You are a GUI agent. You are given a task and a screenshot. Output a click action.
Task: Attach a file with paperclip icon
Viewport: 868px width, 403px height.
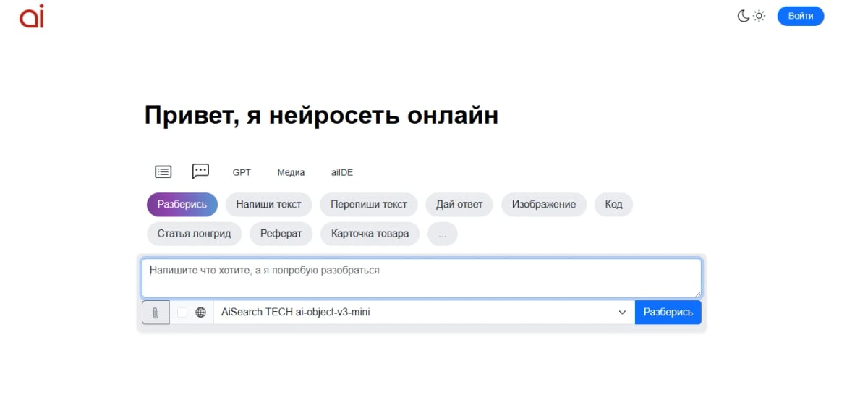tap(156, 313)
